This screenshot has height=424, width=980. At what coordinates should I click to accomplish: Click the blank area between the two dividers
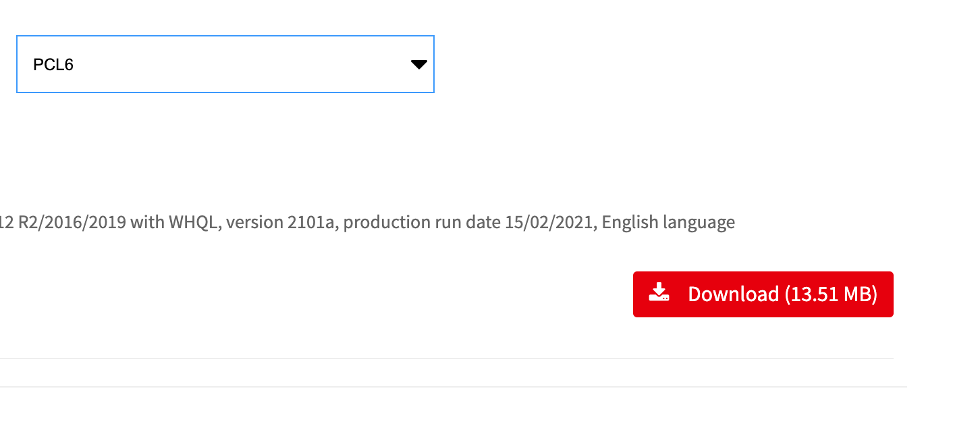point(445,372)
